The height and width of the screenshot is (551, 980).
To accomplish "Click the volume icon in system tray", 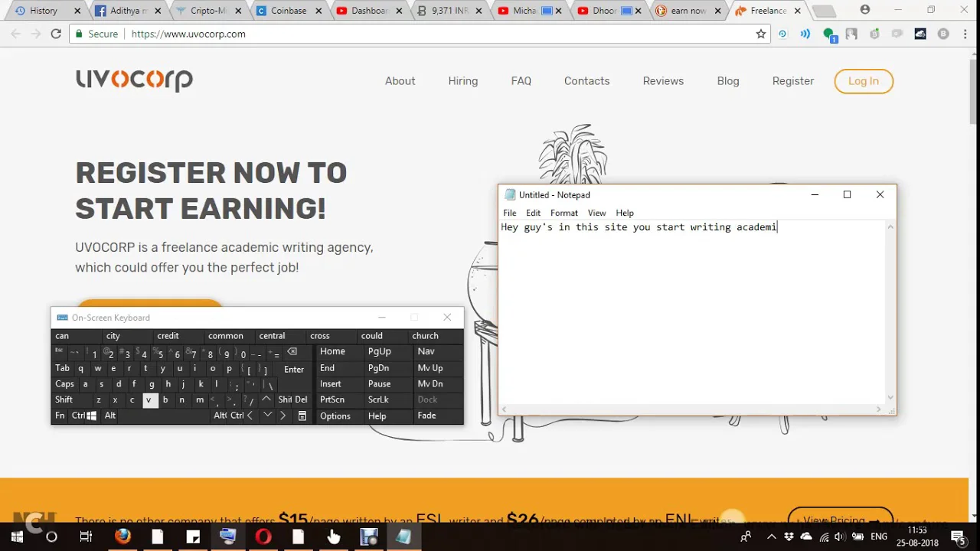I will tap(840, 536).
